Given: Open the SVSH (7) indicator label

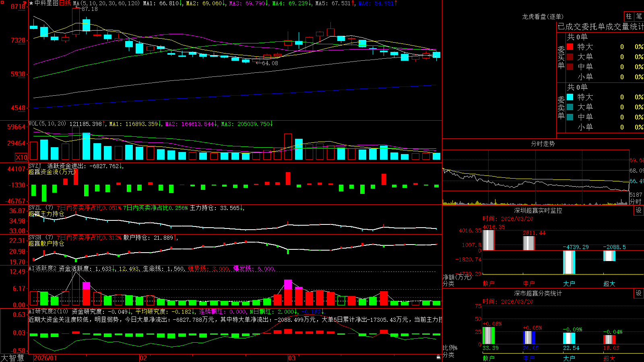Looking at the screenshot, I should (x=41, y=238).
